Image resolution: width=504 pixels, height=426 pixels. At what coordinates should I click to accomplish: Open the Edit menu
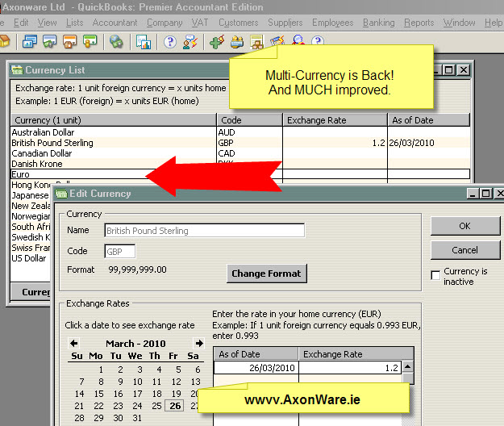click(21, 23)
